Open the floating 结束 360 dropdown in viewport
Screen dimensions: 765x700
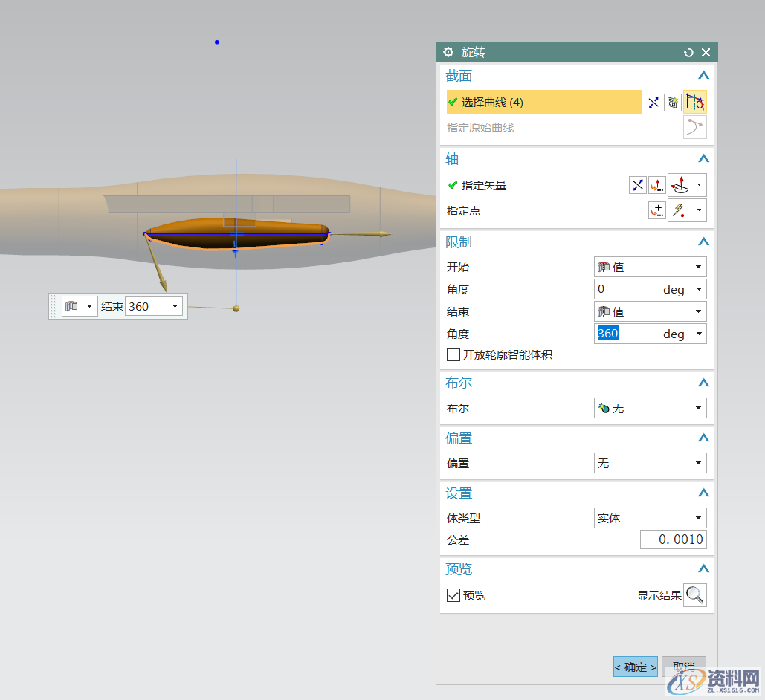(x=173, y=305)
